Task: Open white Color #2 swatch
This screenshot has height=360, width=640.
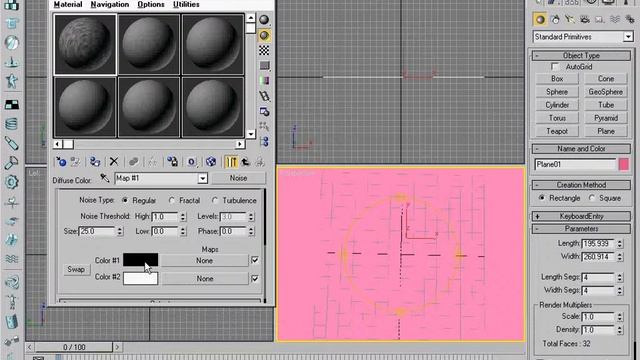Action: [x=140, y=278]
